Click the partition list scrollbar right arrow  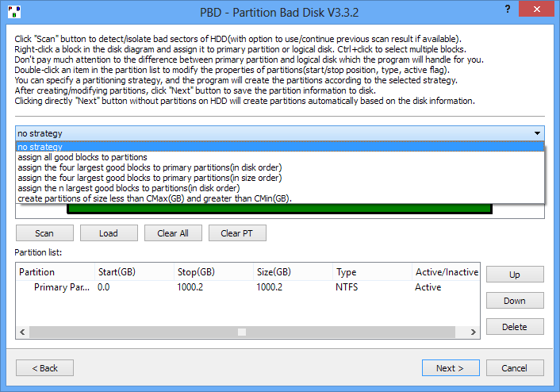pos(474,332)
